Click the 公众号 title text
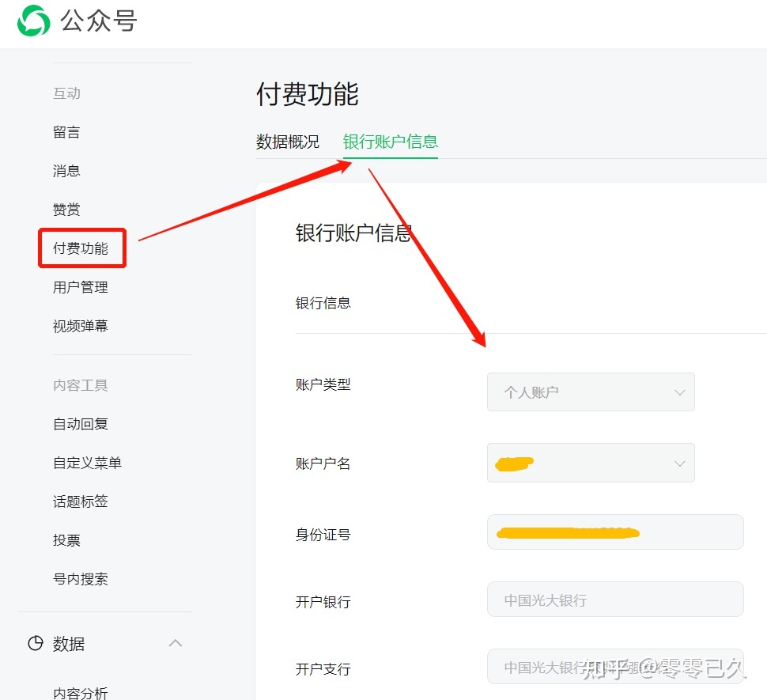Screen dimensions: 767x700 (99, 21)
